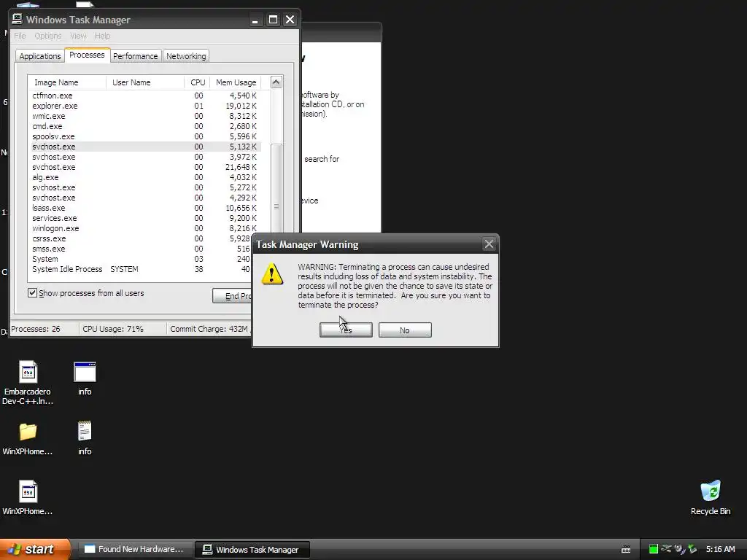747x560 pixels.
Task: Select the spoolsv.exe process
Action: (146, 136)
